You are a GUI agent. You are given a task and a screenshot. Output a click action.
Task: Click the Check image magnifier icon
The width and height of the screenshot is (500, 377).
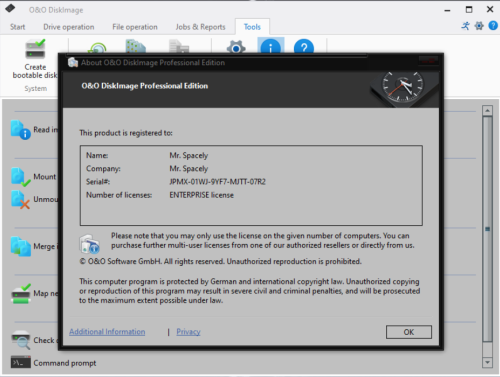(x=21, y=340)
